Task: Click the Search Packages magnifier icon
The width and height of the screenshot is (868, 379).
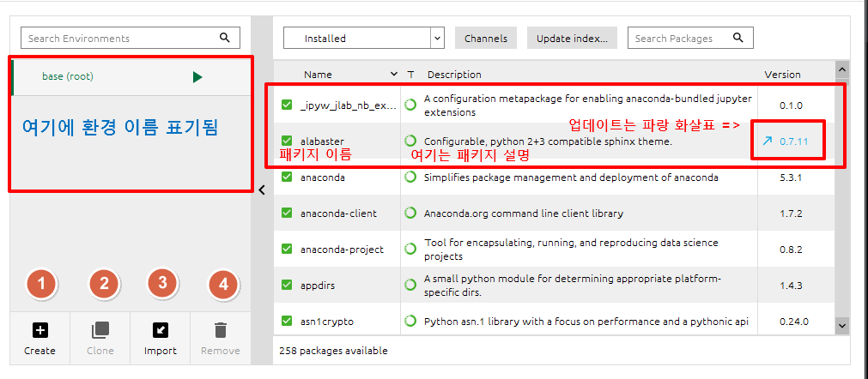Action: [x=737, y=38]
